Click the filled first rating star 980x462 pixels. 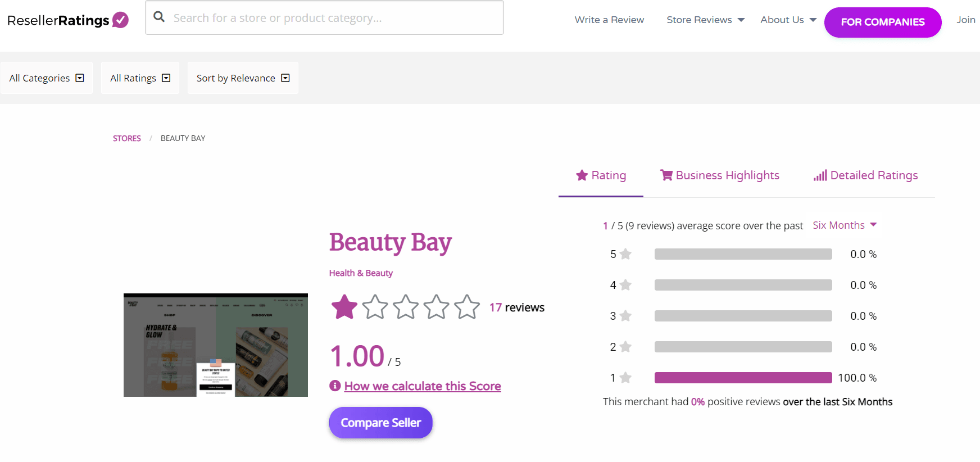pyautogui.click(x=344, y=307)
